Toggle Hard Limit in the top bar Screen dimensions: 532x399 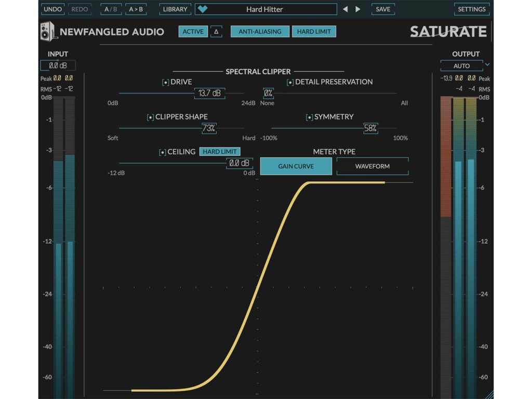click(314, 32)
